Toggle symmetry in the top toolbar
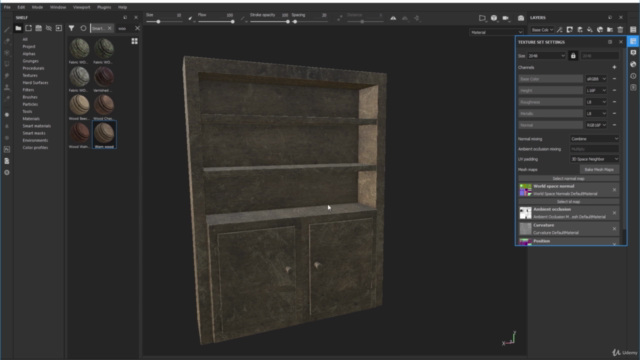This screenshot has height=360, width=640. [393, 18]
